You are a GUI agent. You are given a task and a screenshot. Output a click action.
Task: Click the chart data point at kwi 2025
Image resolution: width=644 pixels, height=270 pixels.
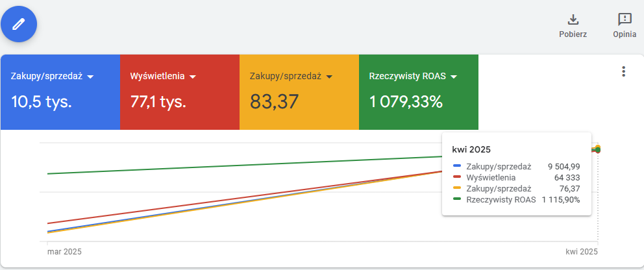pyautogui.click(x=597, y=149)
